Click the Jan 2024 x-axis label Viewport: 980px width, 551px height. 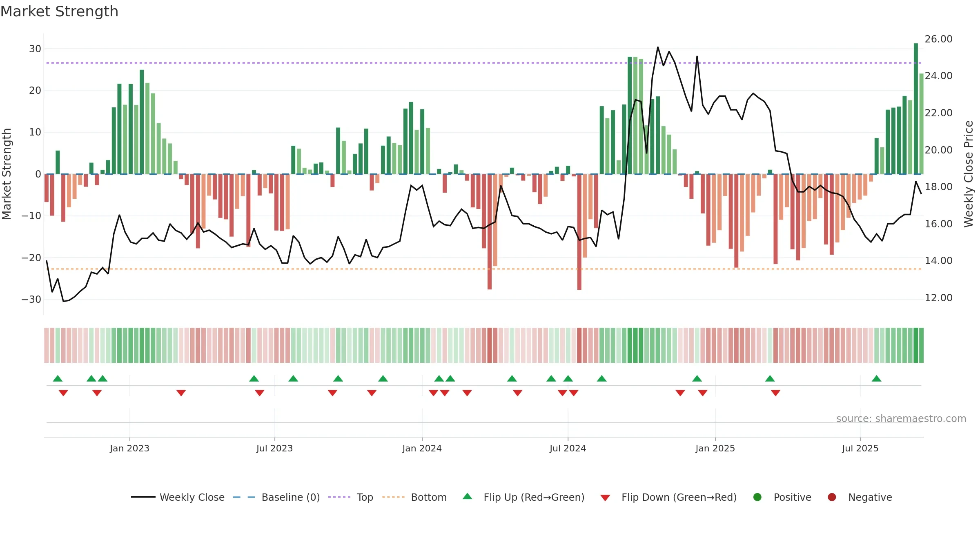(x=422, y=448)
